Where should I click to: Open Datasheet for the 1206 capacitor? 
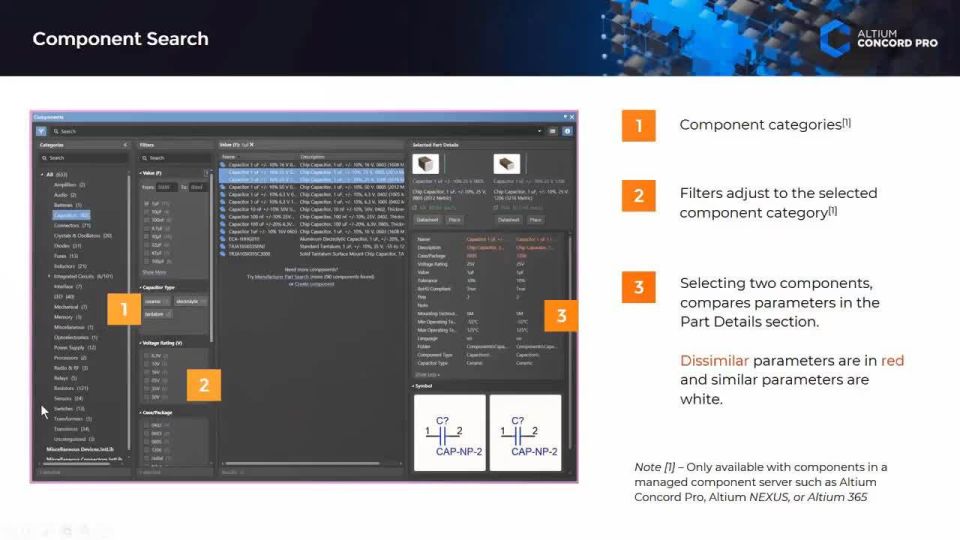coord(508,220)
